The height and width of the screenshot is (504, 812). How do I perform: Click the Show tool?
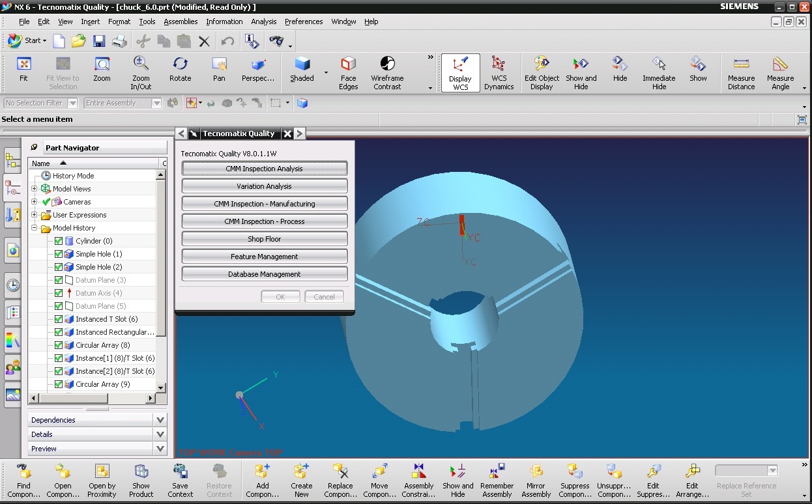coord(698,70)
